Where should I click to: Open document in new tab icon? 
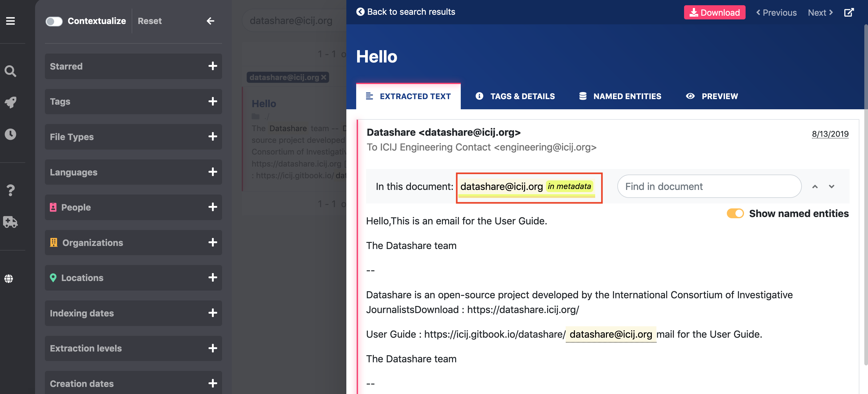tap(849, 13)
